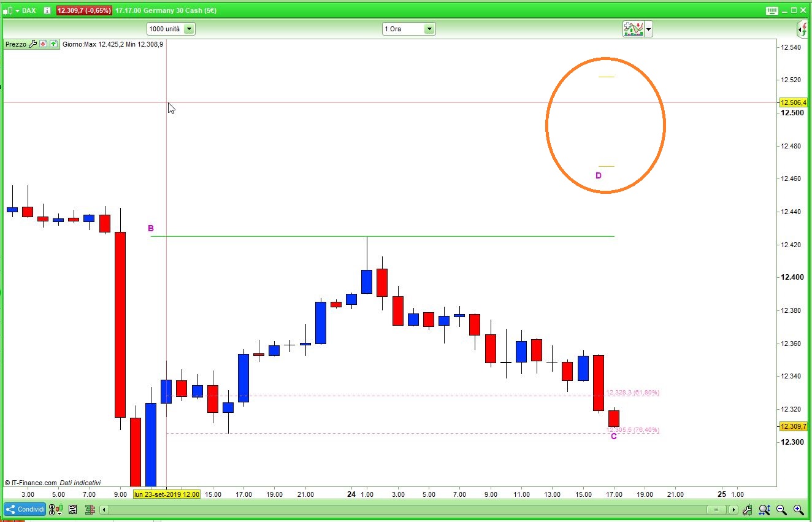The width and height of the screenshot is (812, 522).
Task: Click the Condividi share button
Action: [x=25, y=509]
